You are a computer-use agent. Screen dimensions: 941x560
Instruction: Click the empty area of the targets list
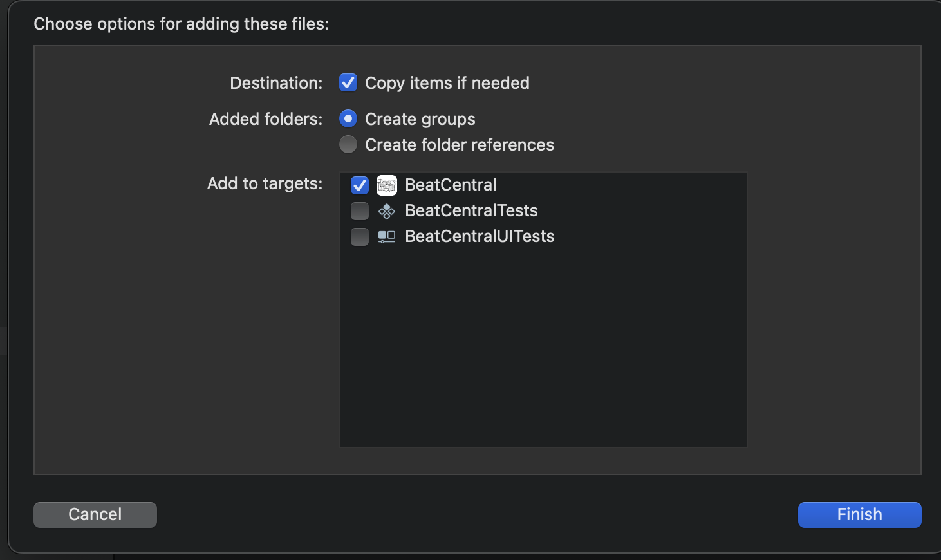click(x=543, y=354)
